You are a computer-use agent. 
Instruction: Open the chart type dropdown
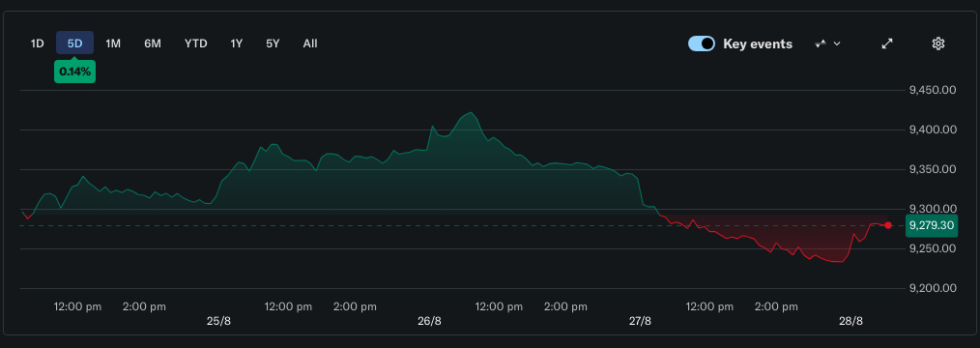[828, 43]
